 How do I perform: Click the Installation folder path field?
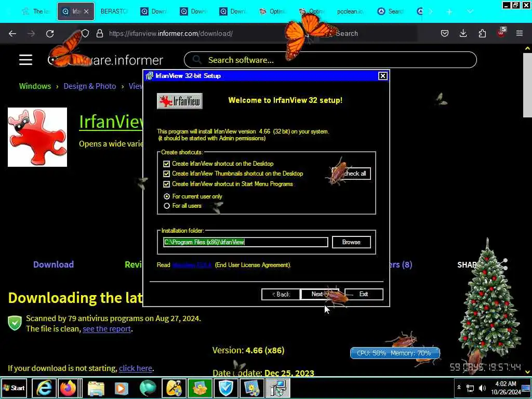pyautogui.click(x=245, y=242)
